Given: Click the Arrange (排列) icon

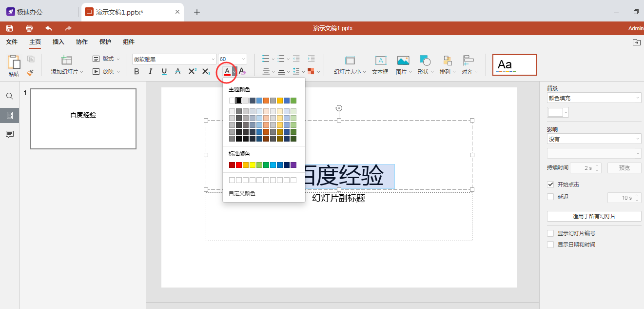Looking at the screenshot, I should [x=447, y=61].
